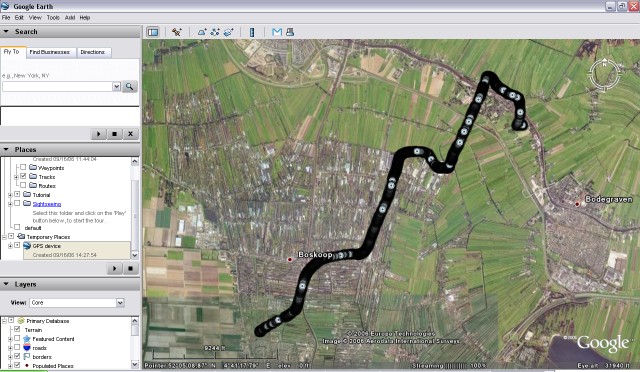640x372 pixels.
Task: Click the Boskoop placemark dot on map
Action: (x=290, y=260)
